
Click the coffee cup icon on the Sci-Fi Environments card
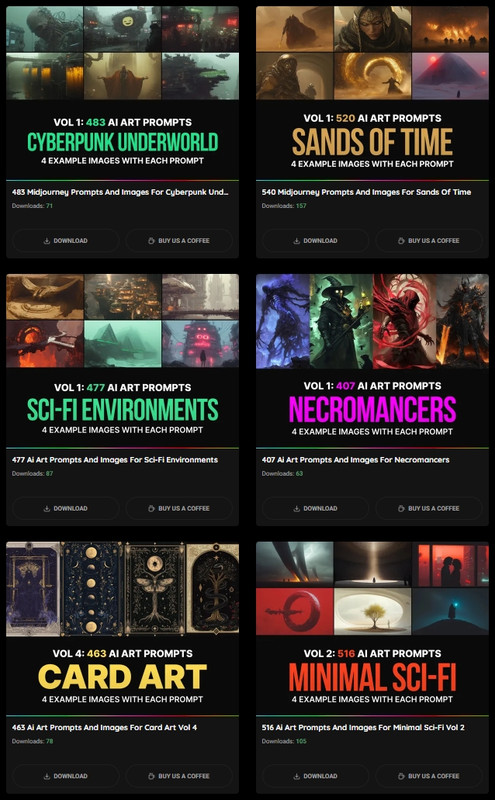click(151, 509)
